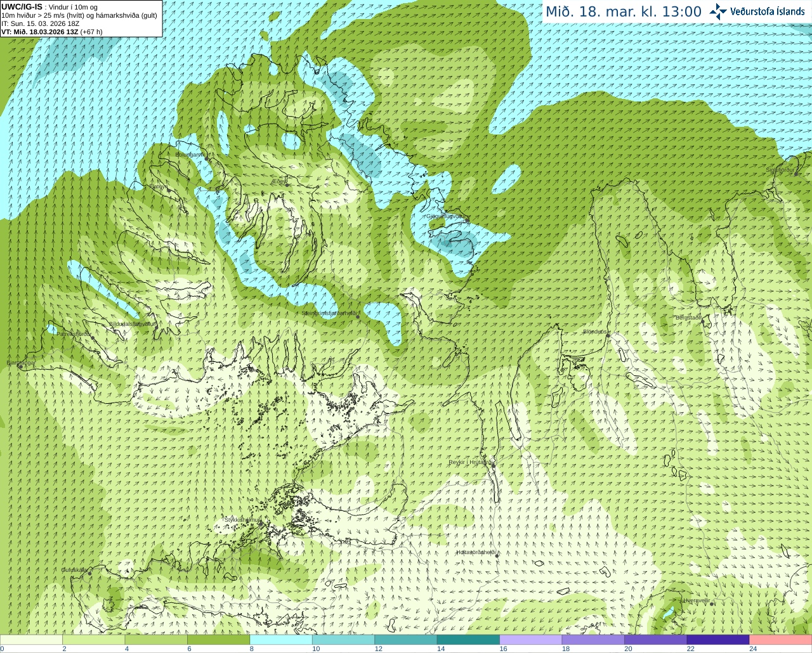Screen dimensions: 812x653
Task: Click the Patreksfjörður station dot
Action: click(93, 337)
